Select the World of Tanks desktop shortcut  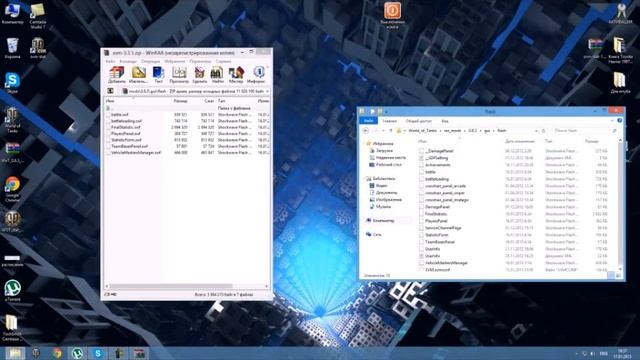click(12, 120)
